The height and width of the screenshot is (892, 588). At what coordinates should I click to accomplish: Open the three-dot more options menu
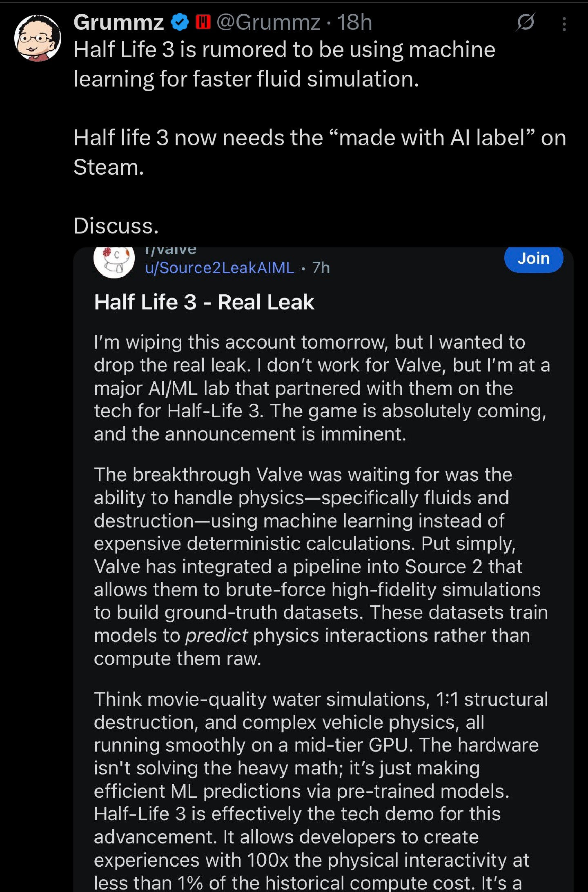pyautogui.click(x=564, y=24)
